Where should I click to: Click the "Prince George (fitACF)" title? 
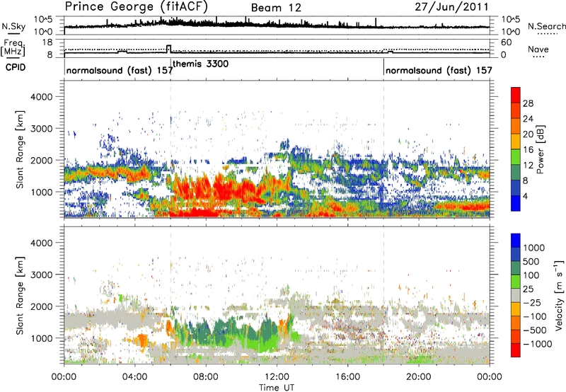coord(136,7)
